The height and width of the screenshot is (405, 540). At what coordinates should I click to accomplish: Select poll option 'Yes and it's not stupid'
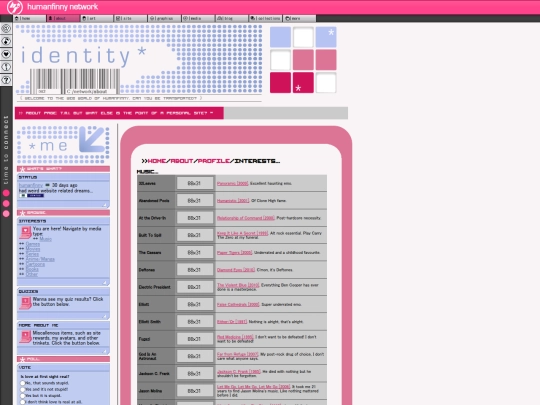(23, 390)
